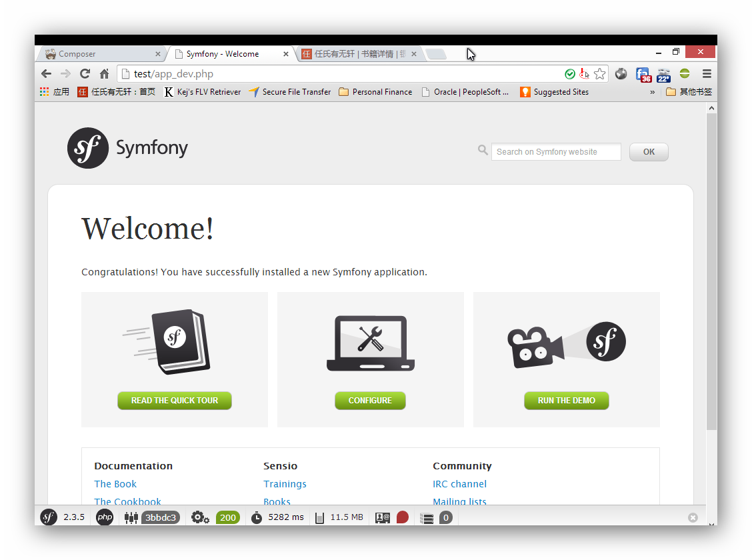752x560 pixels.
Task: Click the scrollbar up arrow
Action: [712, 109]
